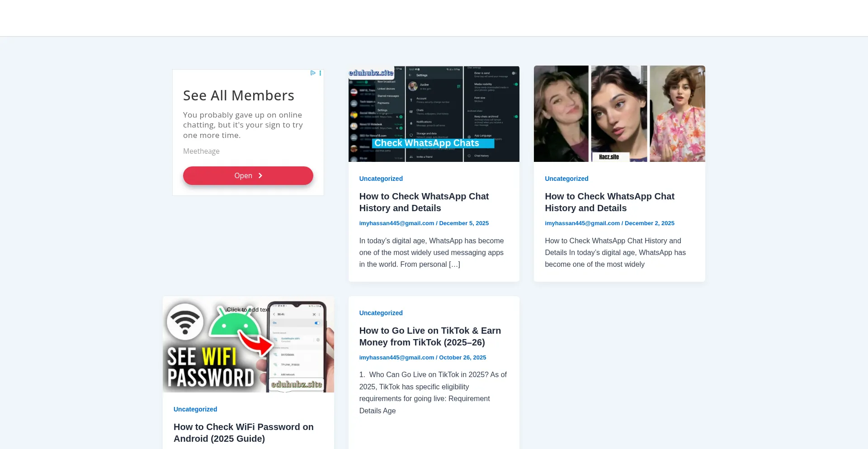Select Uncategorized on the December 2 post

pyautogui.click(x=566, y=179)
